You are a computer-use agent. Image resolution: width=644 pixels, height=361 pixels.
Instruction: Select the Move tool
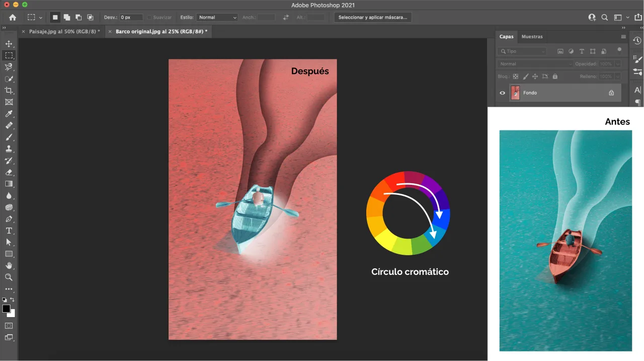pyautogui.click(x=9, y=43)
